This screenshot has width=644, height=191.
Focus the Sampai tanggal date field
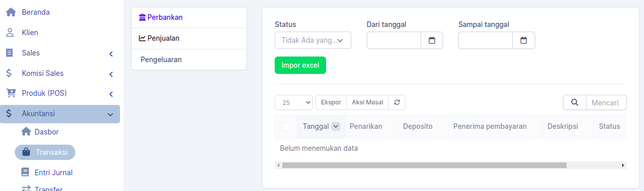click(485, 40)
